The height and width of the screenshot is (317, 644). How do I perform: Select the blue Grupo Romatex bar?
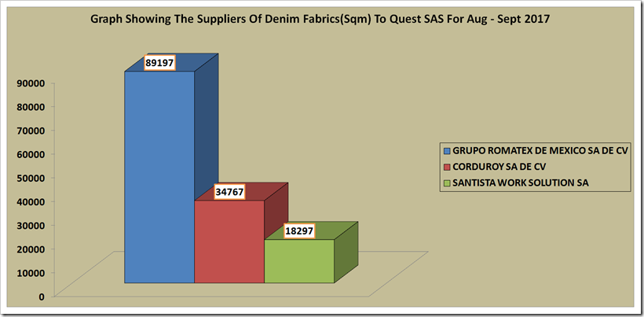pyautogui.click(x=159, y=177)
